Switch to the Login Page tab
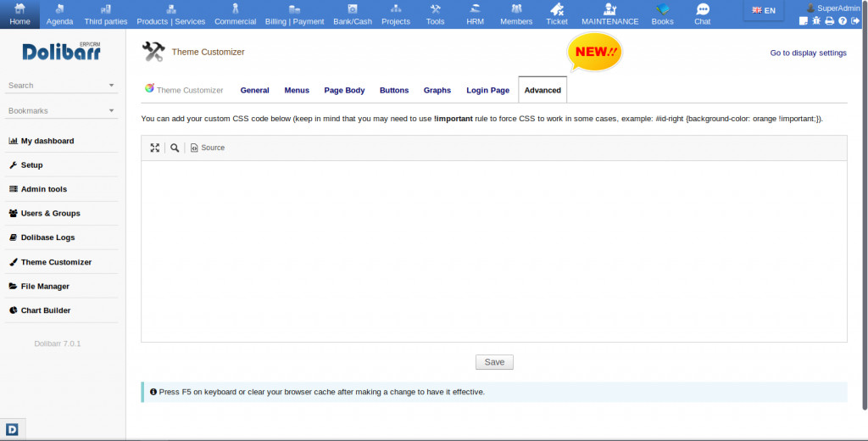The height and width of the screenshot is (441, 868). coord(487,90)
